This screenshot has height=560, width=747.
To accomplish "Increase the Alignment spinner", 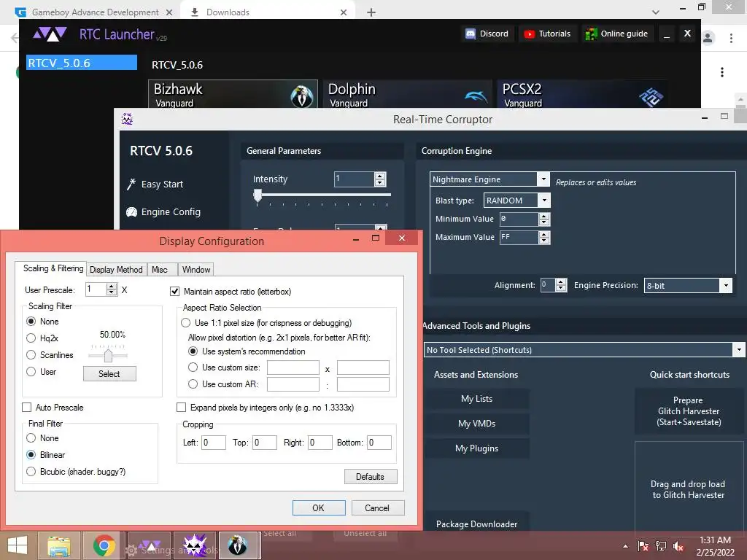I will point(561,282).
